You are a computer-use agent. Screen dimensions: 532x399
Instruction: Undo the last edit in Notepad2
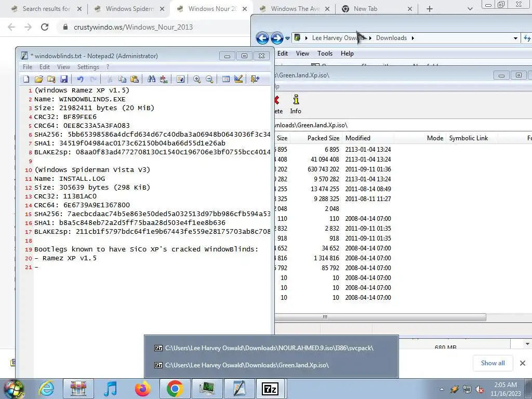coord(80,79)
